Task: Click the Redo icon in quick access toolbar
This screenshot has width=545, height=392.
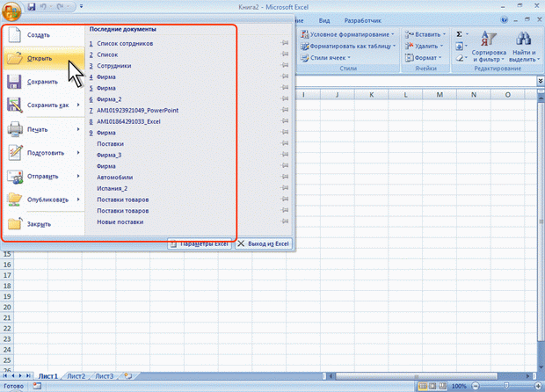Action: [60, 6]
